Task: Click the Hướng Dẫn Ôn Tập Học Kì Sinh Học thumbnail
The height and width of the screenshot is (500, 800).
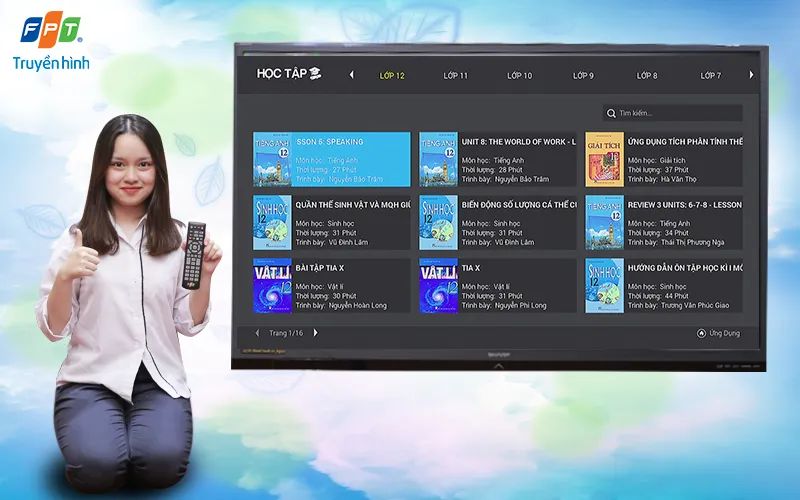Action: click(604, 286)
